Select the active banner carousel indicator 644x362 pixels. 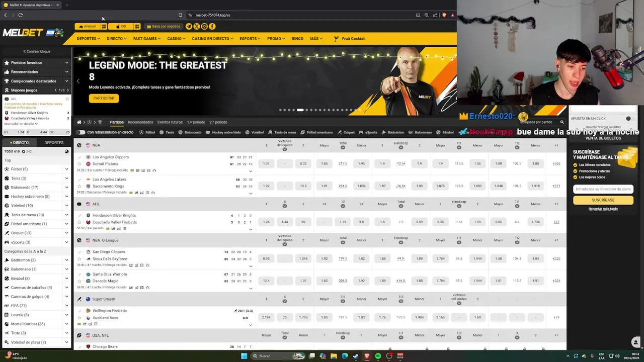point(300,110)
